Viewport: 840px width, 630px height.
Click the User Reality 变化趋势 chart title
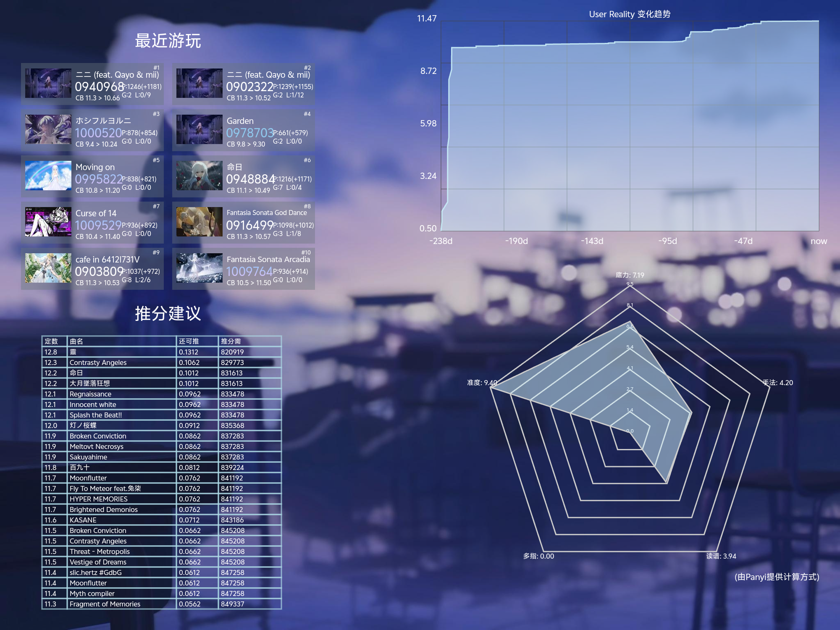629,14
